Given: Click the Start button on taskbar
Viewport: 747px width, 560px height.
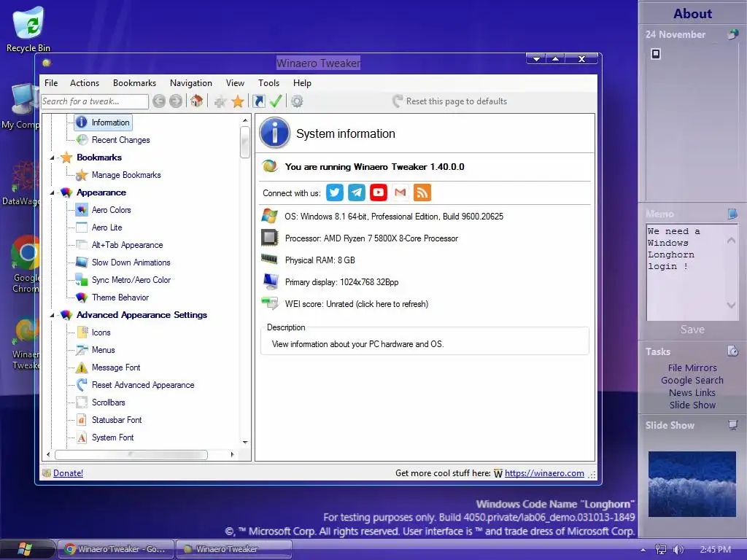Looking at the screenshot, I should (25, 549).
